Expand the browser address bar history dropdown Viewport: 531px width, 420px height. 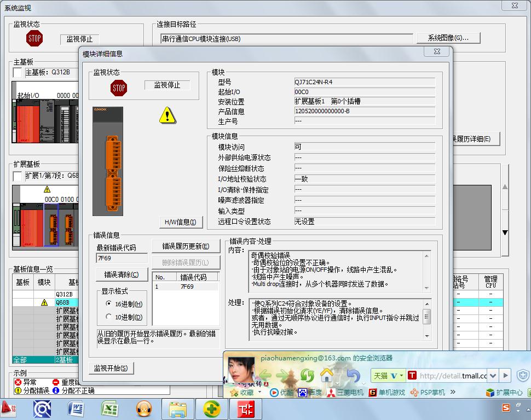(493, 376)
